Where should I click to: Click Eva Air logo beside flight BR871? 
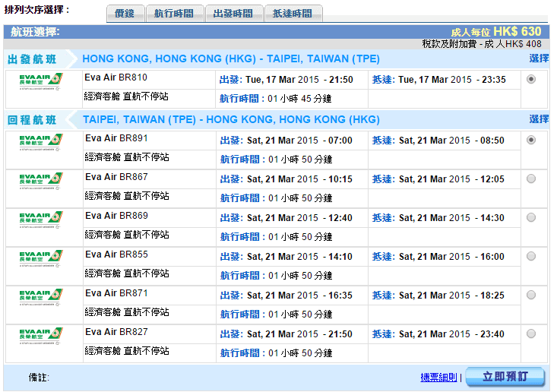tap(41, 297)
